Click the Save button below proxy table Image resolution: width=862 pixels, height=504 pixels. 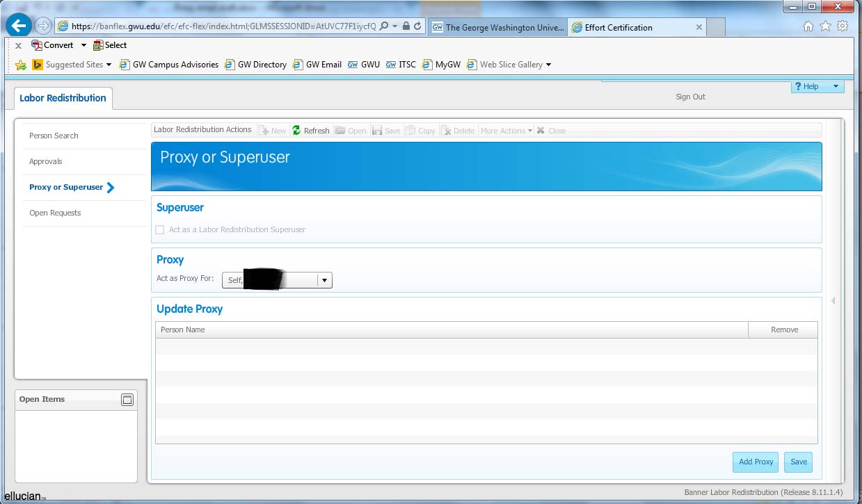pyautogui.click(x=798, y=462)
